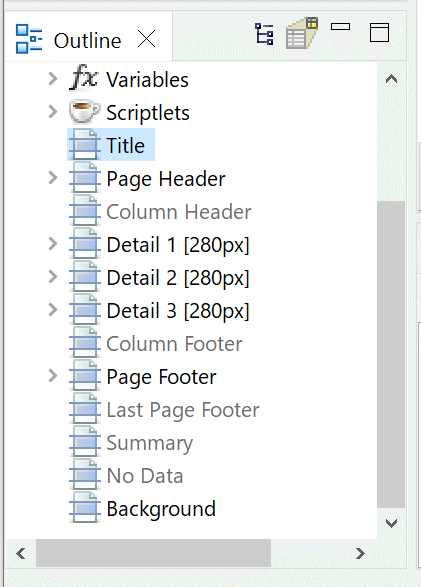
Task: Expand the Variables node
Action: pos(53,79)
